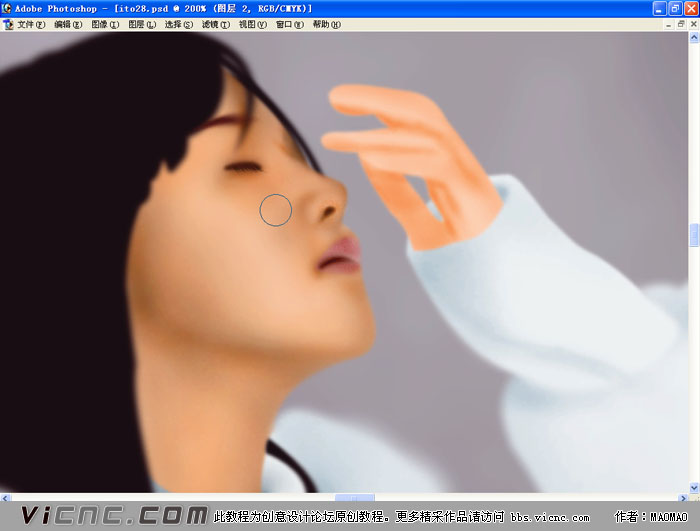
Task: Close the ito28.psd document
Action: pyautogui.click(x=693, y=25)
